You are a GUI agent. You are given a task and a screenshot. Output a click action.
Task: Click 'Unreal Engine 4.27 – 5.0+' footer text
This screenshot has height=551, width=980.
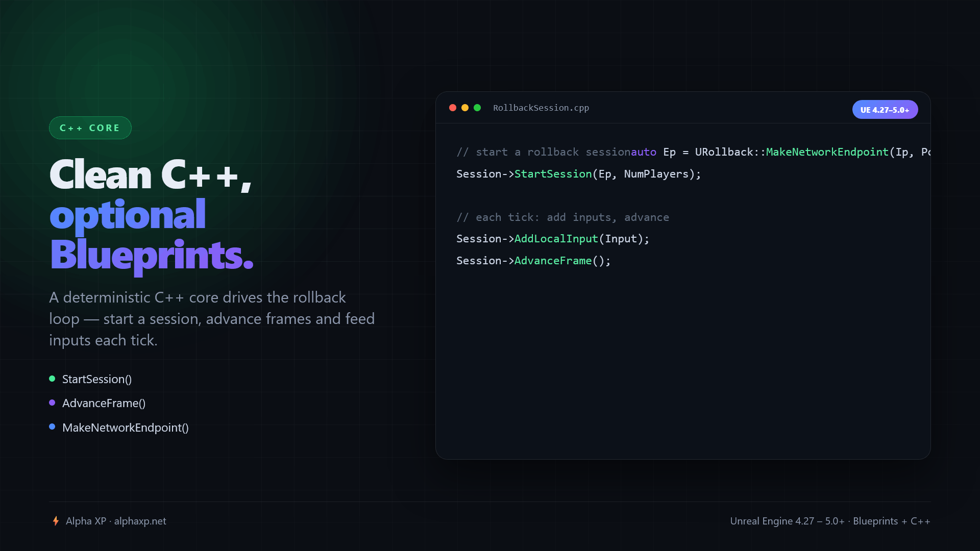coord(787,521)
